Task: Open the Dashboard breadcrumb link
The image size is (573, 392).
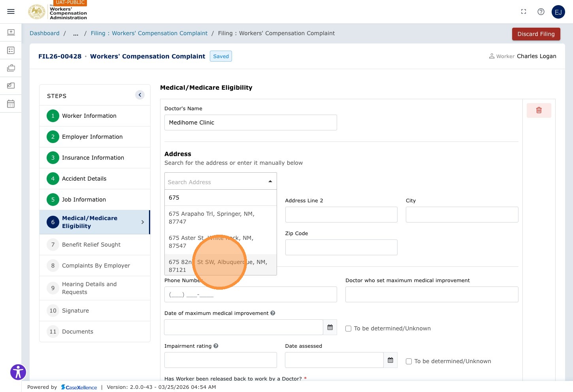Action: [45, 33]
